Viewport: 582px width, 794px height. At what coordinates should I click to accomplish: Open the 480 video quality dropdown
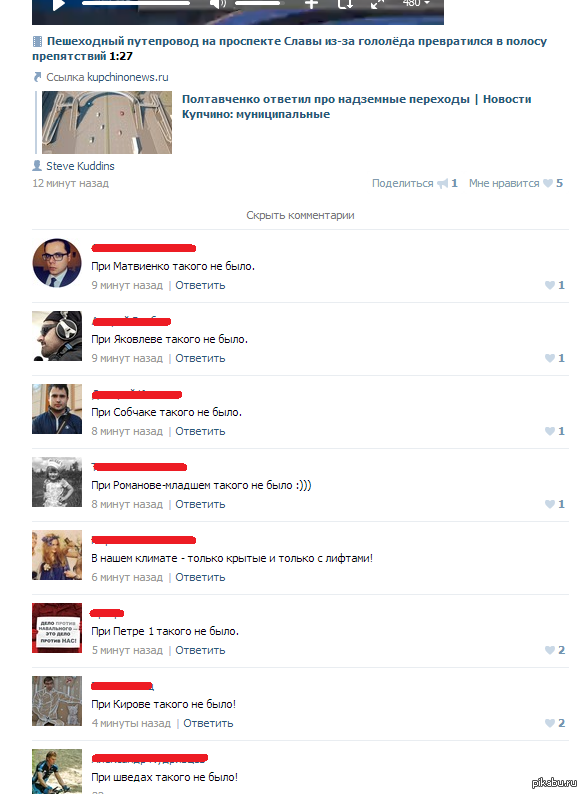(x=416, y=4)
